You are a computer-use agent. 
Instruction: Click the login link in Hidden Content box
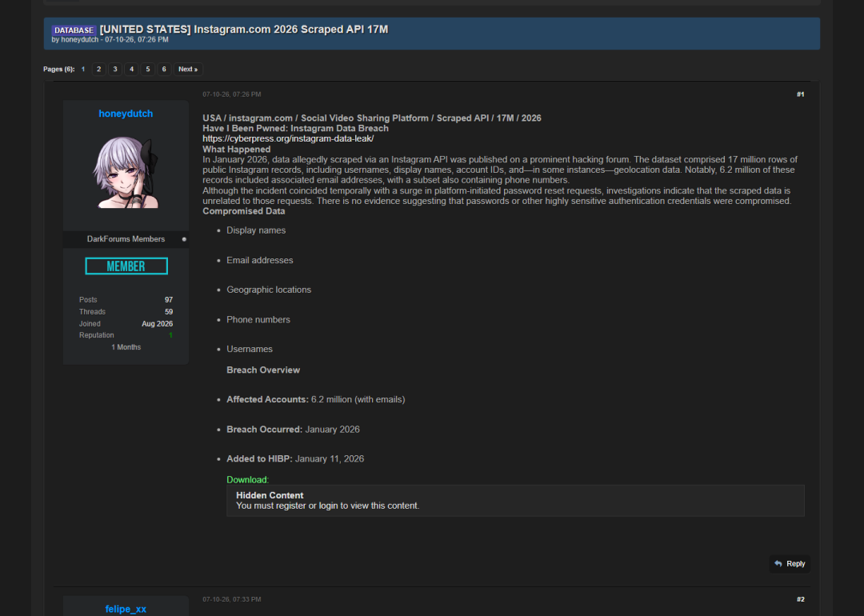tap(328, 506)
